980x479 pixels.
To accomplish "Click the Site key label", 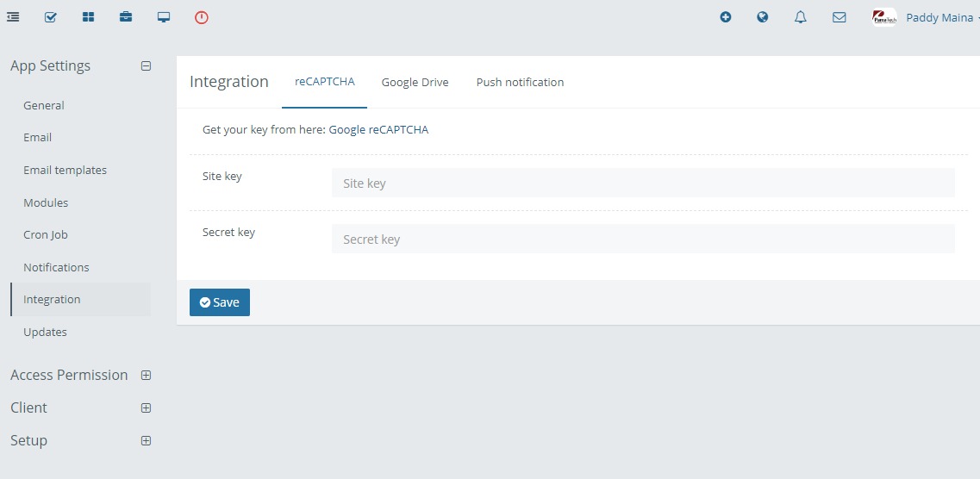I will point(222,176).
